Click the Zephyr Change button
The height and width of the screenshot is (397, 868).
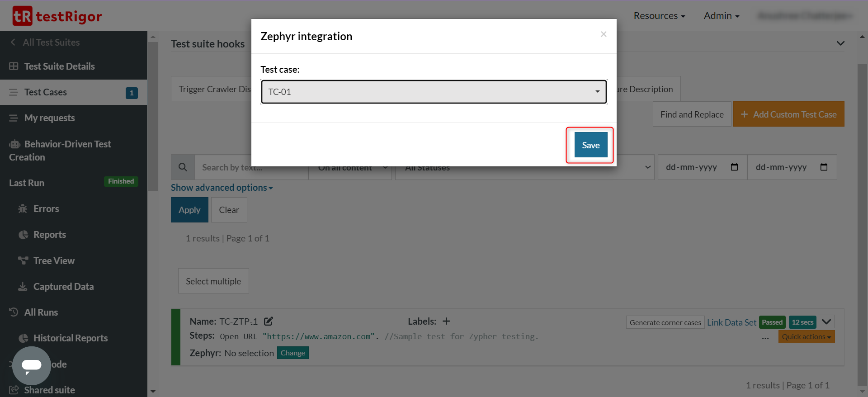[292, 353]
